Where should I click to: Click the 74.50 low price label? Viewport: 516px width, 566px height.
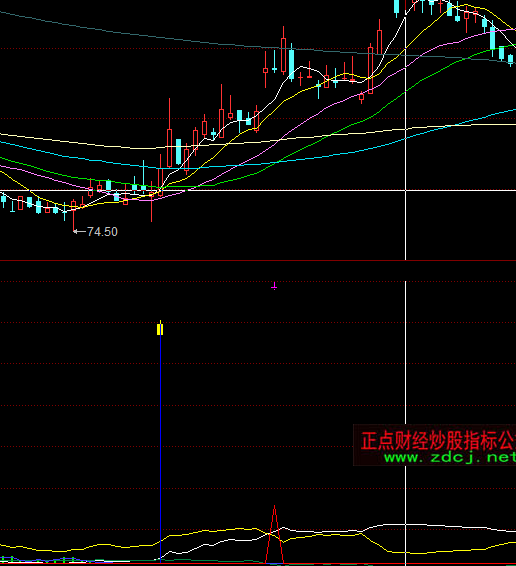click(x=103, y=232)
